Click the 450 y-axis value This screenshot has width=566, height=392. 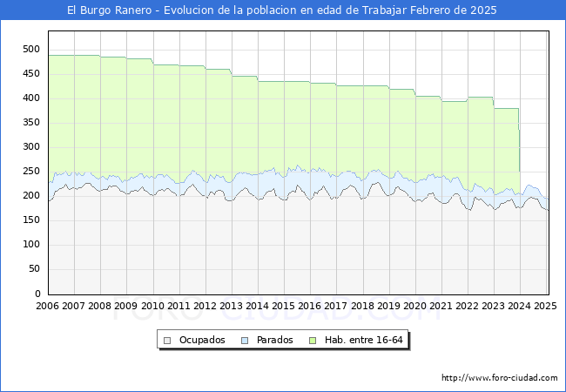(x=31, y=74)
